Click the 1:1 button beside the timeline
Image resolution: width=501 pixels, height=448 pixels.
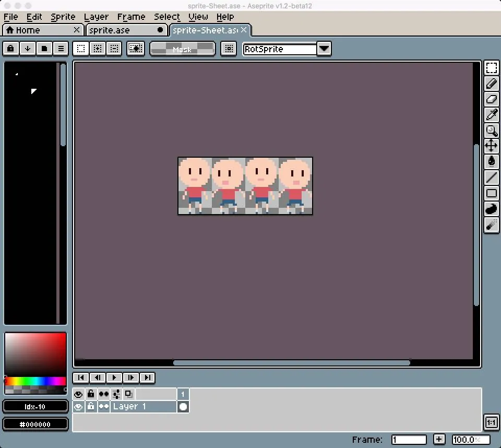491,422
